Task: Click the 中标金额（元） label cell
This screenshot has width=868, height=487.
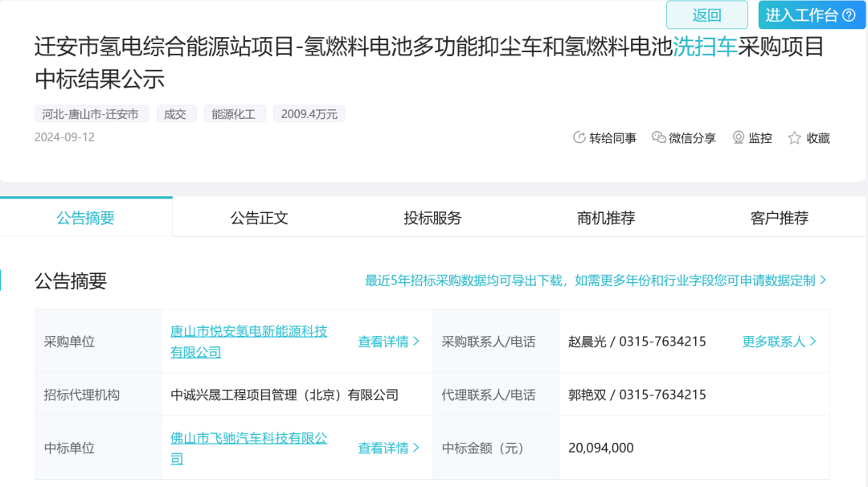Action: pos(496,448)
